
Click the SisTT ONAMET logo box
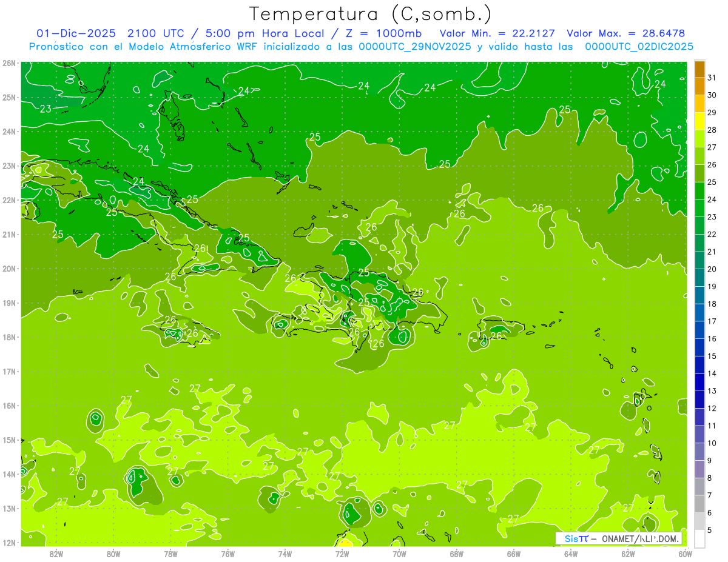(619, 538)
